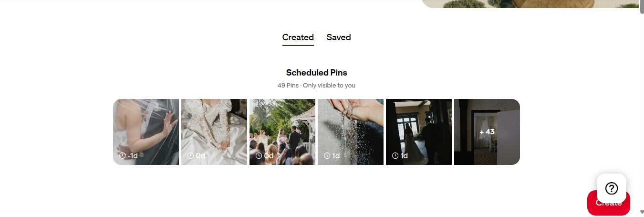Open the question mark help icon
644x217 pixels.
pyautogui.click(x=611, y=188)
